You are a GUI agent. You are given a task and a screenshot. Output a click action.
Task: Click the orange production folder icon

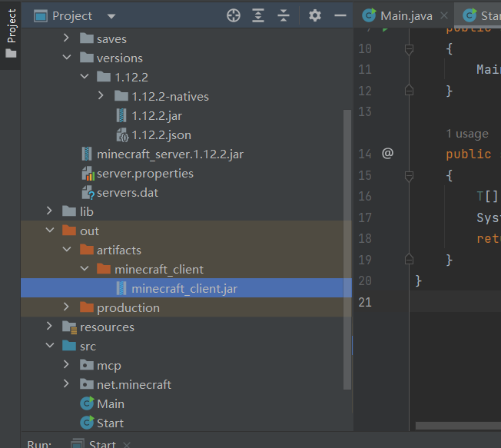87,307
